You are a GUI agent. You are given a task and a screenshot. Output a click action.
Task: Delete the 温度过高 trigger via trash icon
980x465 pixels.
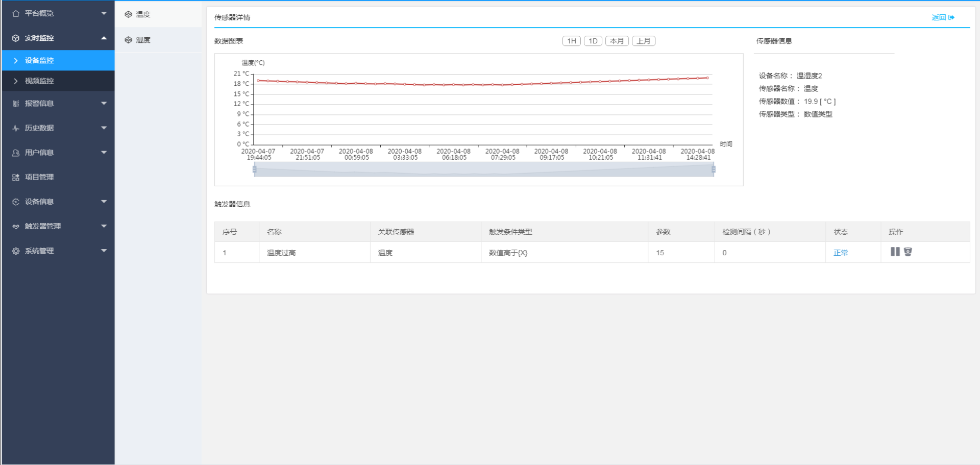tap(908, 252)
